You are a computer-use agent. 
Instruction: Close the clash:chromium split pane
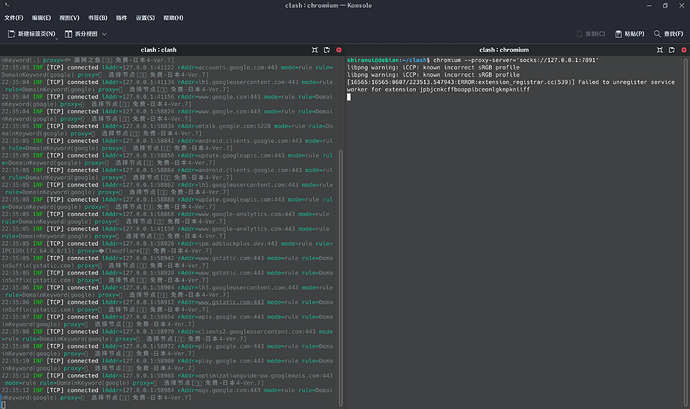684,50
